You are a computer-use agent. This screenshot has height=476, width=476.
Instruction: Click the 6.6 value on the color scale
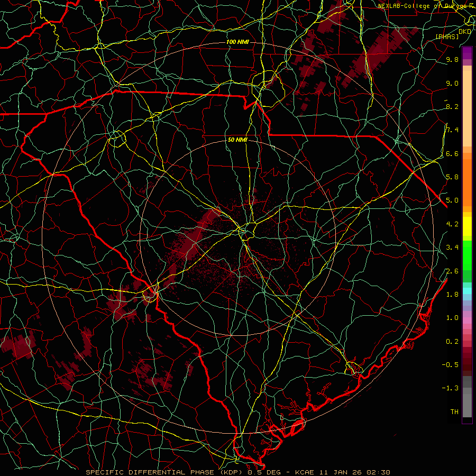[452, 153]
